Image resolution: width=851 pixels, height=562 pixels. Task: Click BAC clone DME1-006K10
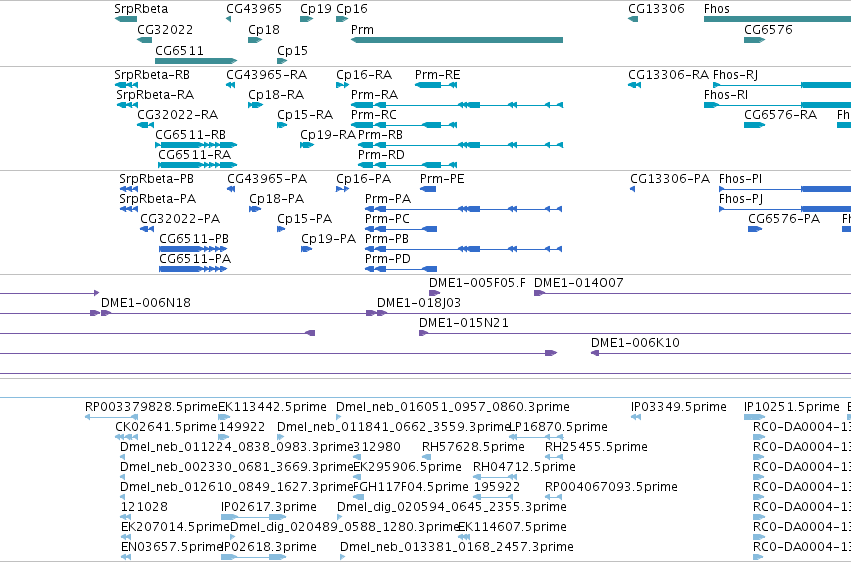[636, 343]
